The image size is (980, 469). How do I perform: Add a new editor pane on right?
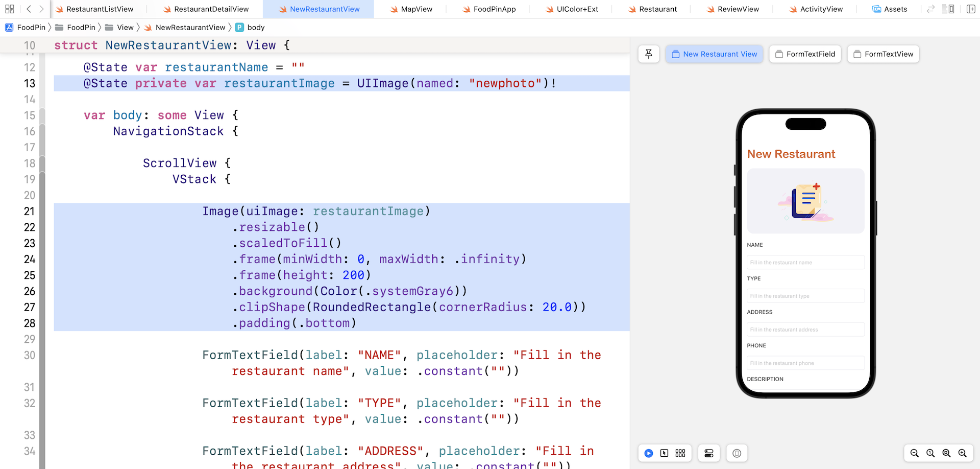[971, 9]
